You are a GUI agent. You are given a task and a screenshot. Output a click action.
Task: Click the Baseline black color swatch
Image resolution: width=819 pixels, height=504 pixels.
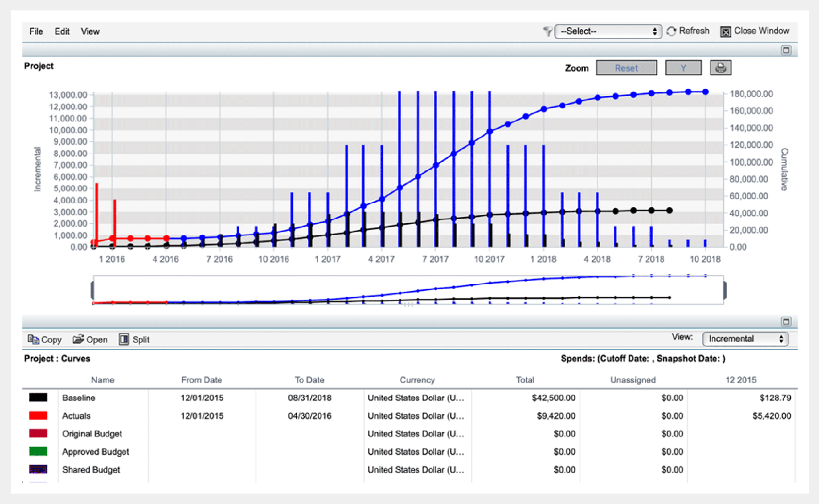(38, 397)
